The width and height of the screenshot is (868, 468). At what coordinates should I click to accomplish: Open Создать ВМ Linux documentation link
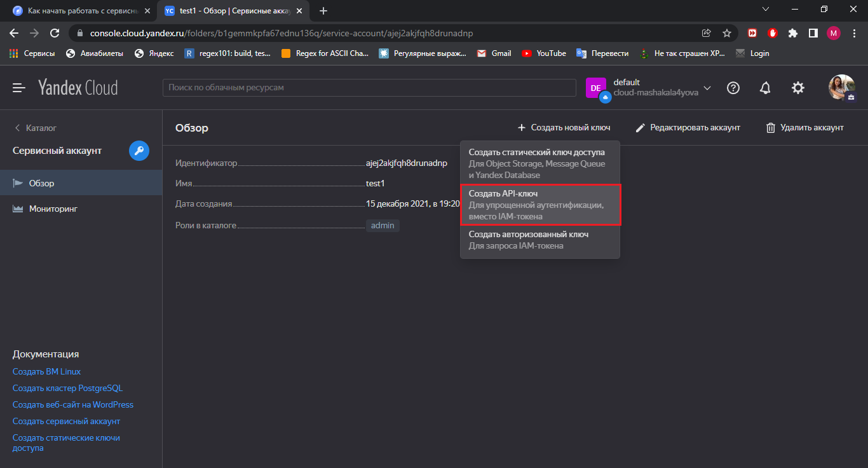pyautogui.click(x=47, y=371)
